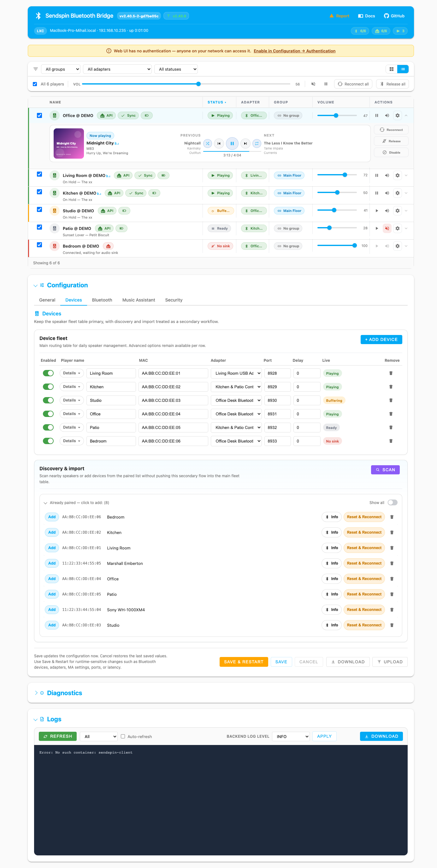Report an issue from header

339,16
